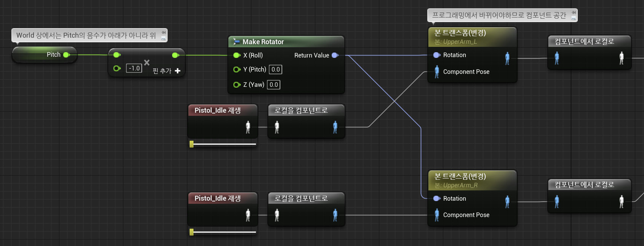Click the multiply node's top input pin
This screenshot has width=644, height=246.
[117, 55]
